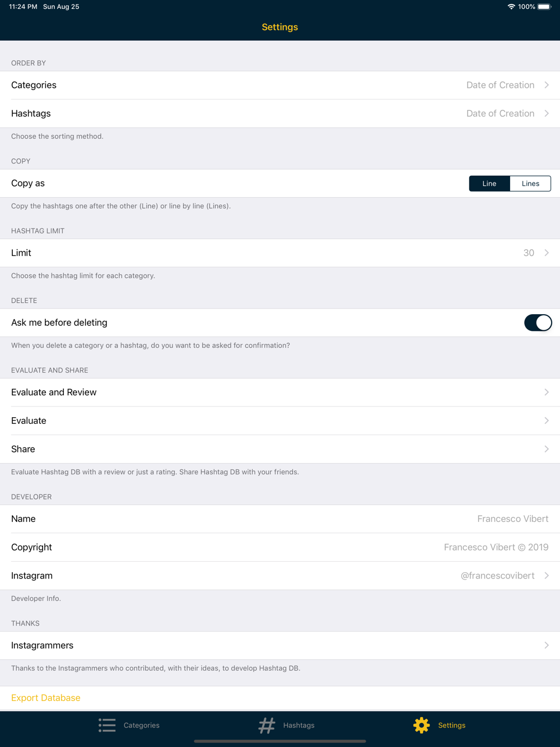The image size is (560, 747).
Task: Switch to the Categories tab
Action: [x=129, y=725]
